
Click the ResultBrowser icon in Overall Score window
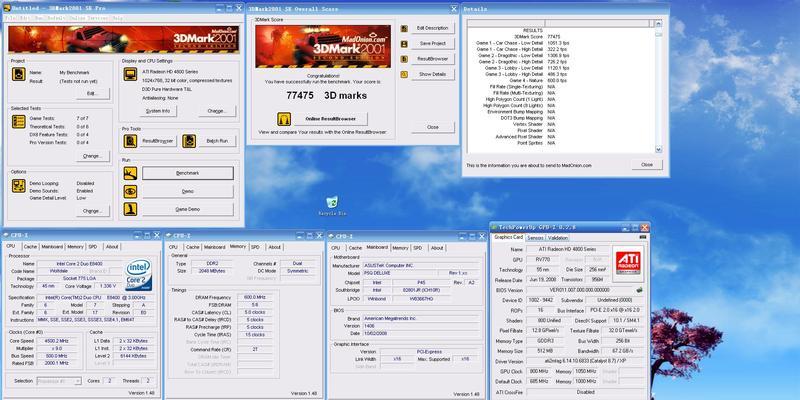[x=404, y=59]
